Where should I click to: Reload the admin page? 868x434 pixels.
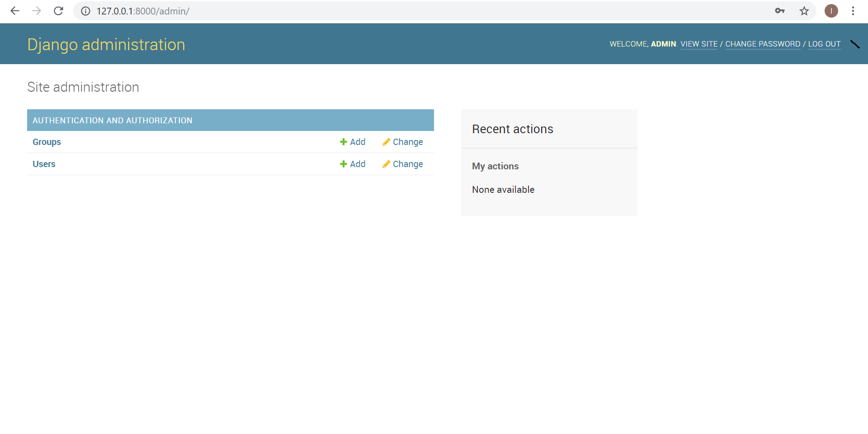[x=58, y=11]
